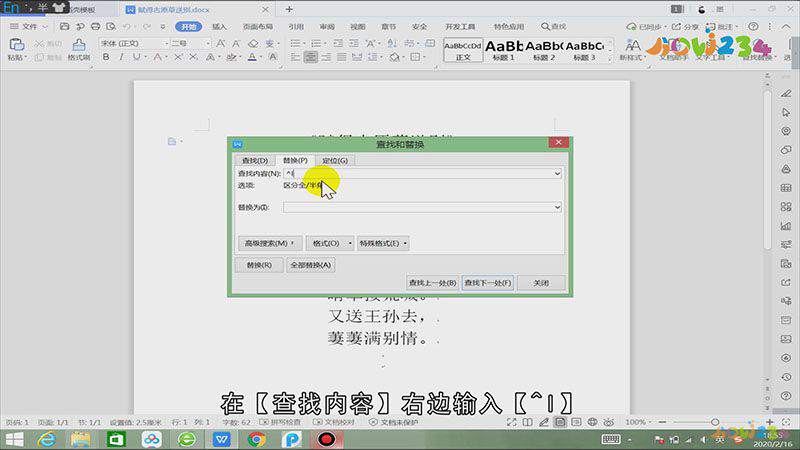Screen dimensions: 800x450
Task: Switch to the 页面布局 ribbon tab
Action: pos(258,27)
